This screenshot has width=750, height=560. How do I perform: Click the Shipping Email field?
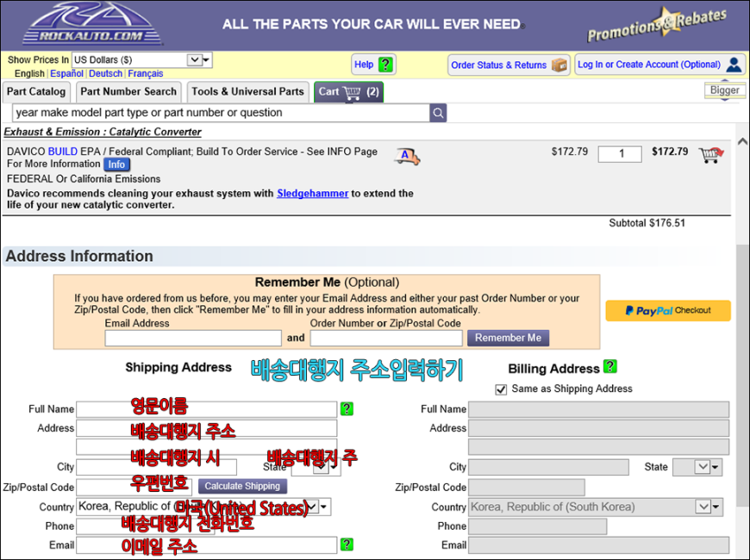click(x=207, y=545)
